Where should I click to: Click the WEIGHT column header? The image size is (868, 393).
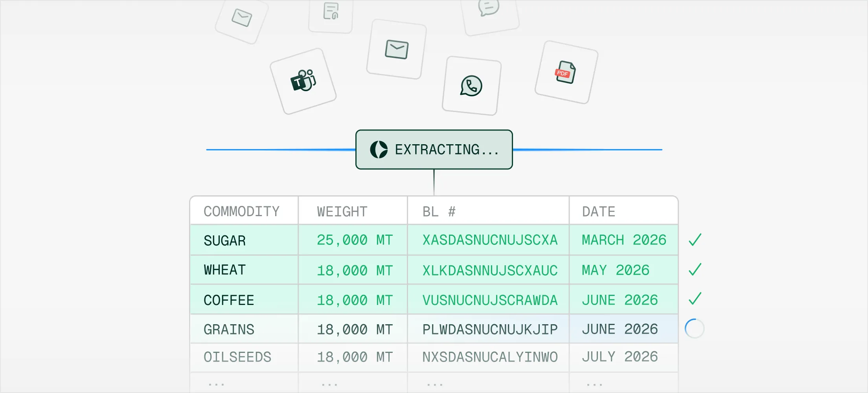click(353, 211)
